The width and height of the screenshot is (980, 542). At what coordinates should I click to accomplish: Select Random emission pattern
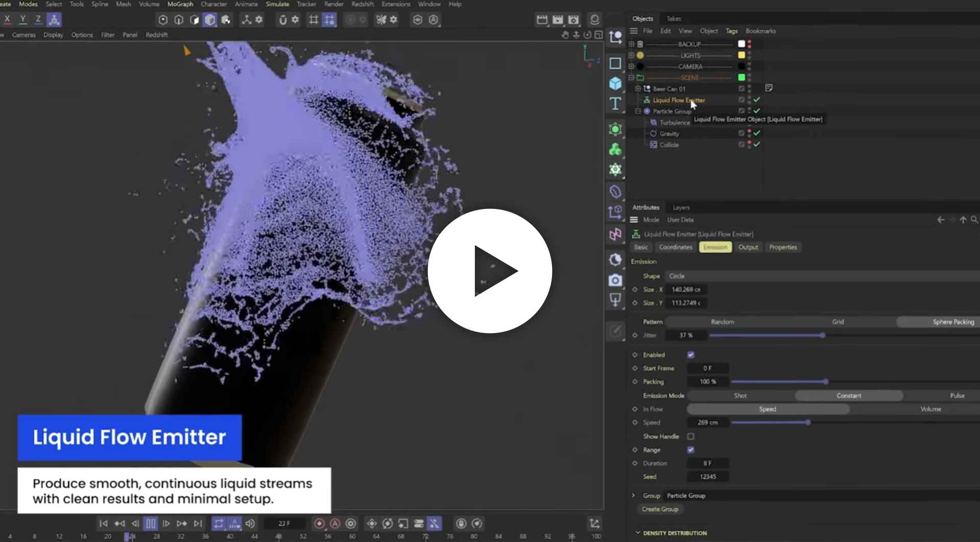tap(722, 322)
